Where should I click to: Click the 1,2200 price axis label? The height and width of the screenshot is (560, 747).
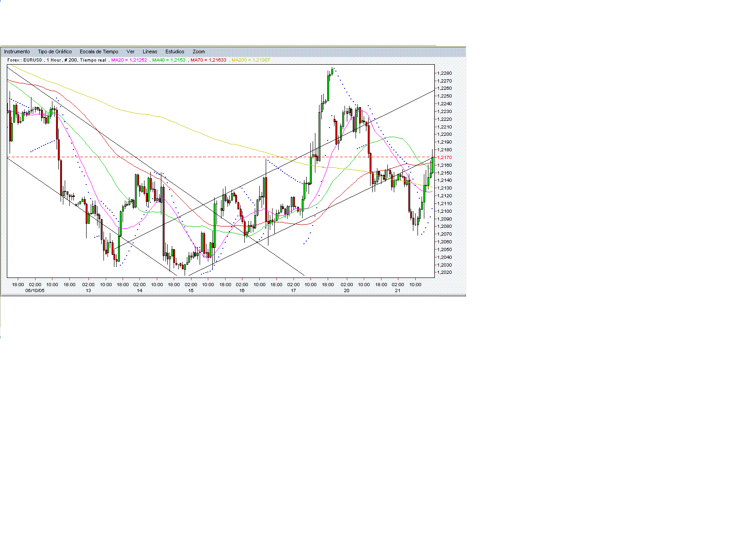coord(444,134)
